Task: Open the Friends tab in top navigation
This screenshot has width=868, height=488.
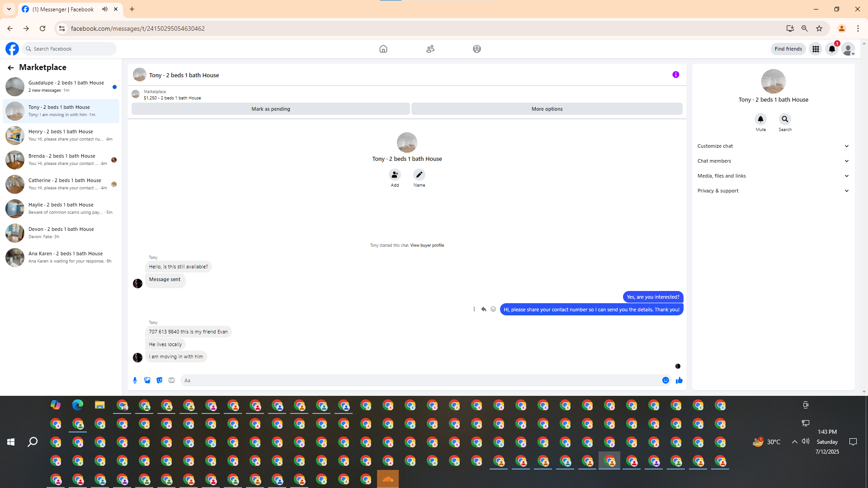Action: coord(430,49)
